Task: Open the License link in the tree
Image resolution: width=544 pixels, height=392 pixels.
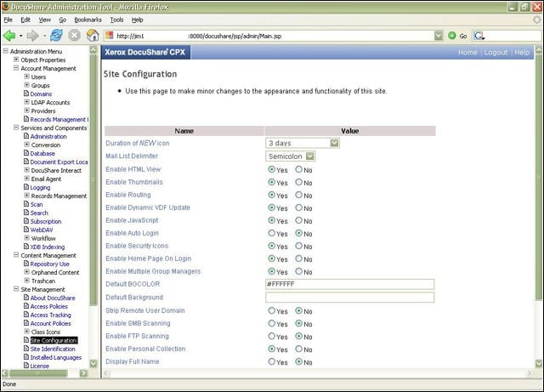Action: pyautogui.click(x=40, y=366)
